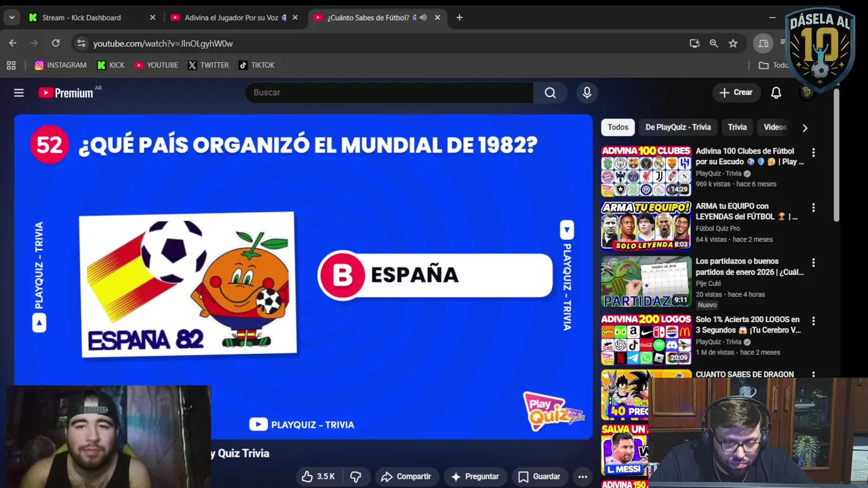Dislike the video with thumbs down
Image resolution: width=868 pixels, height=488 pixels.
point(355,476)
